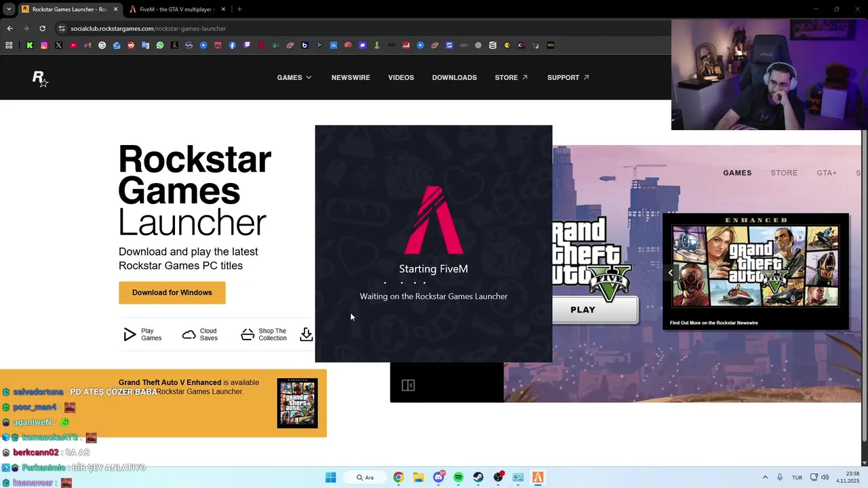868x488 pixels.
Task: Open DOWNLOADS in site navigation
Action: pos(454,77)
